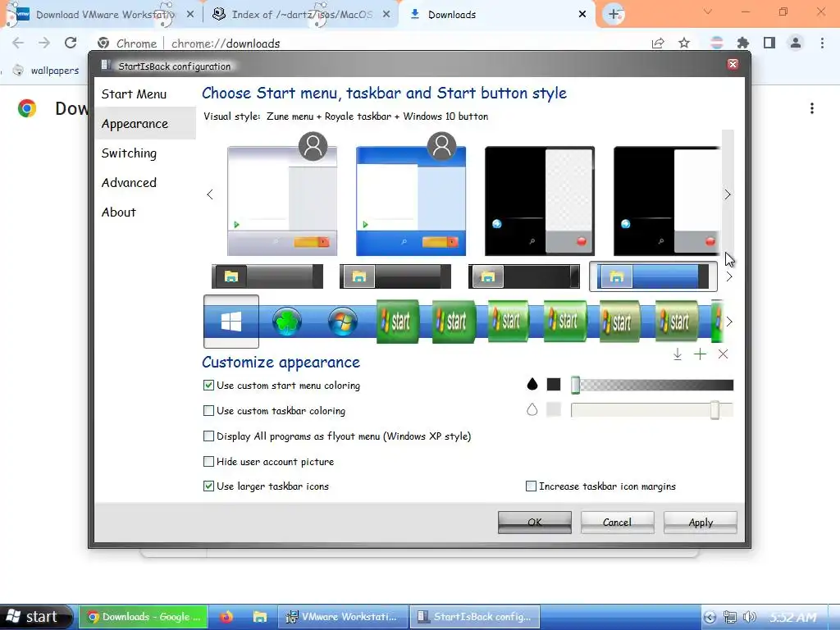The width and height of the screenshot is (840, 630).
Task: Confirm settings with OK button
Action: 535,523
